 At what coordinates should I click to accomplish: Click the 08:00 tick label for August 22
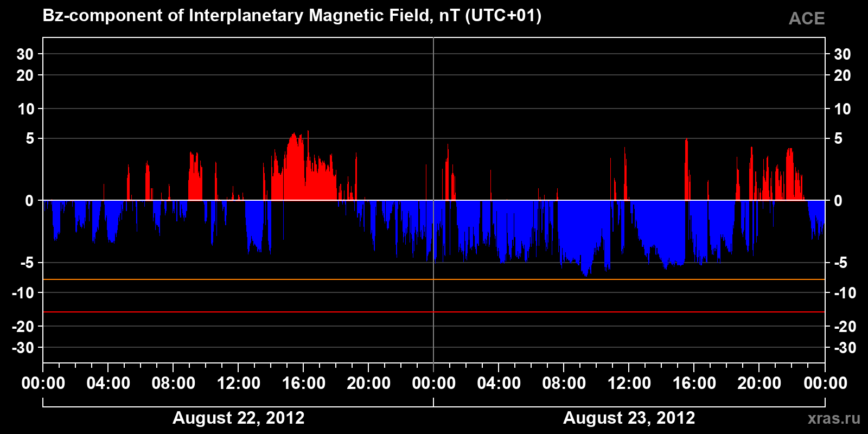pos(174,383)
